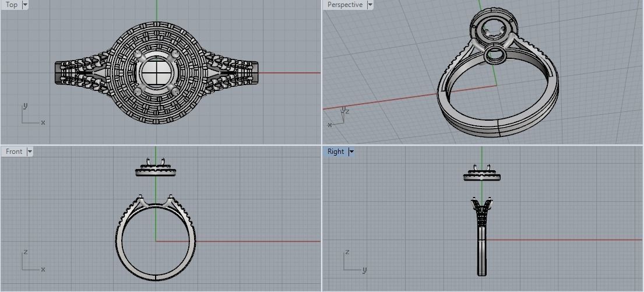644x292 pixels.
Task: Activate the Front viewport title label
Action: (14, 152)
